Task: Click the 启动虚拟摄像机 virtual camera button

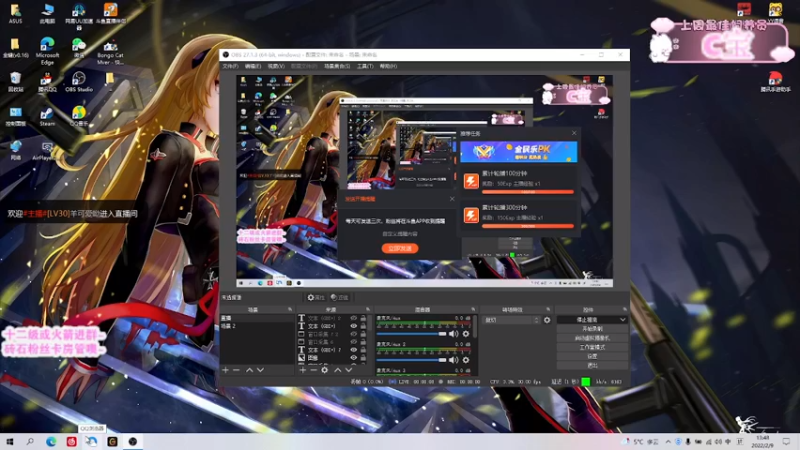Action: (x=592, y=338)
